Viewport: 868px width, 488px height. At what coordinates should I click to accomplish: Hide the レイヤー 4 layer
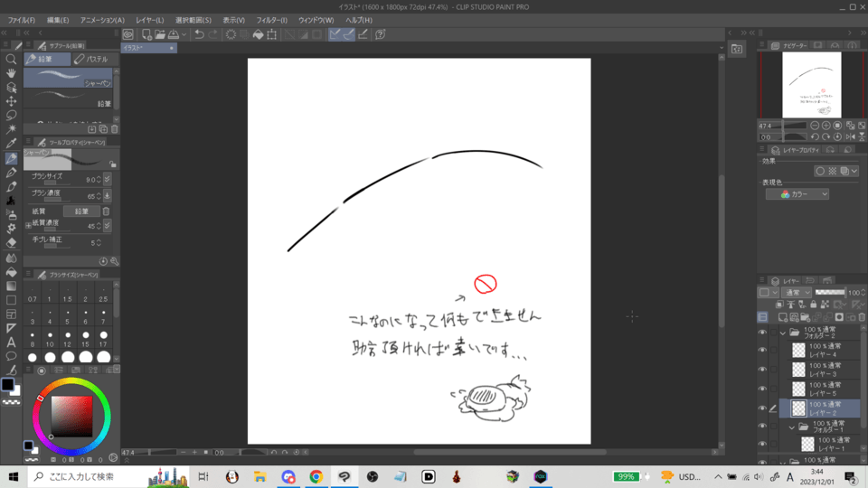[762, 349]
